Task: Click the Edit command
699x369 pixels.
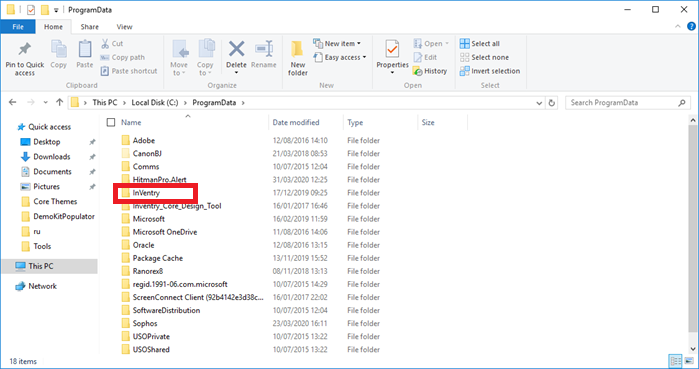Action: (x=425, y=57)
